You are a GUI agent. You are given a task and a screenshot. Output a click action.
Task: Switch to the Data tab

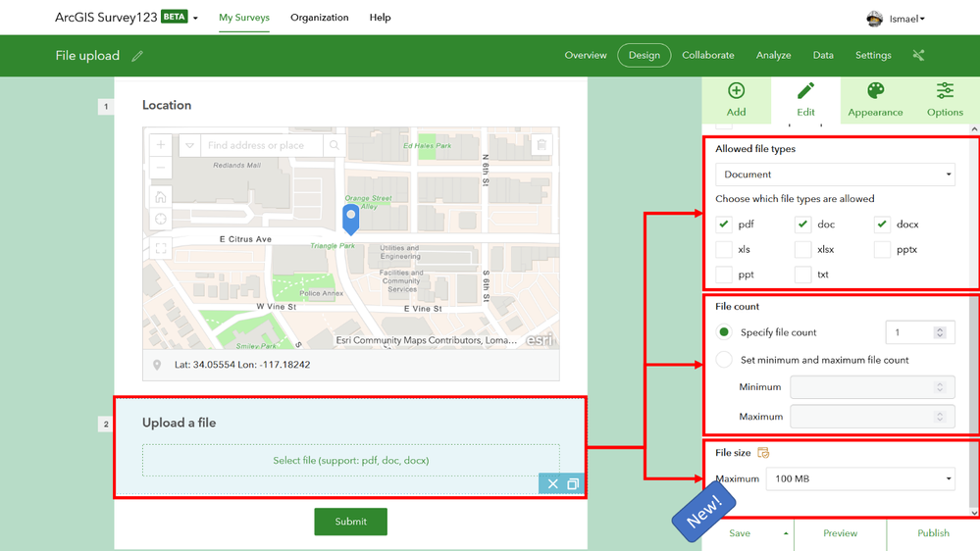click(x=823, y=55)
